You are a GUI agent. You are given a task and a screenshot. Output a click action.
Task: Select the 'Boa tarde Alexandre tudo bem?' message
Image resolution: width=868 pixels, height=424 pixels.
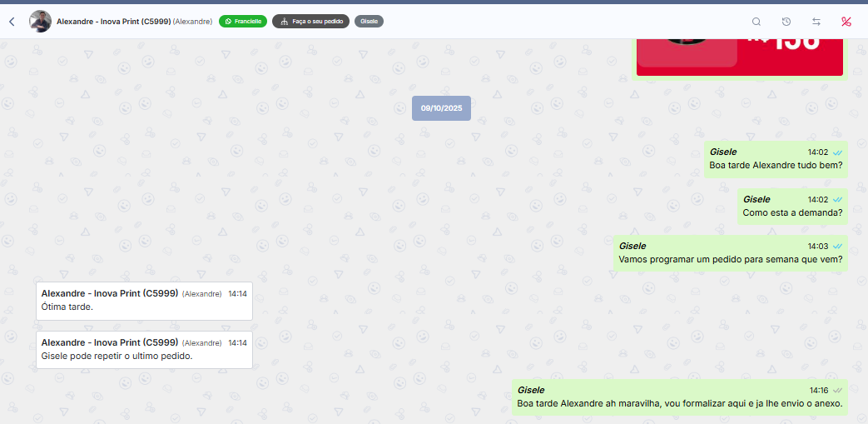pos(776,166)
